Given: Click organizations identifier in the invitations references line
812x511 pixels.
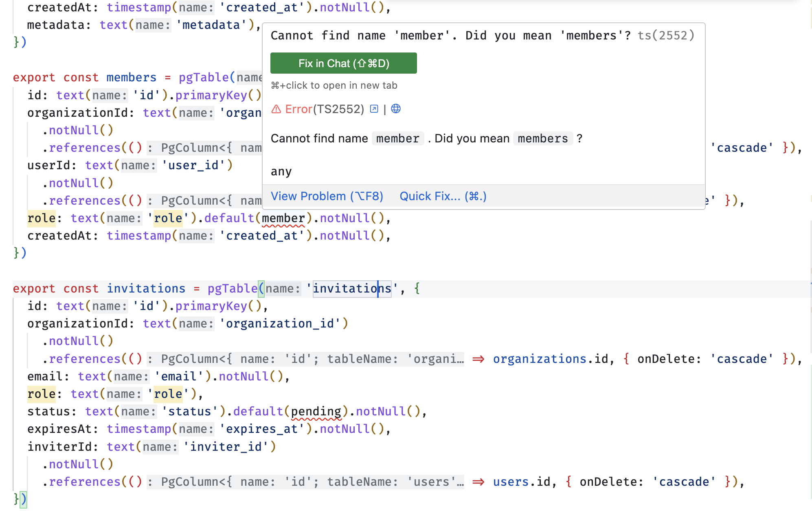Looking at the screenshot, I should pos(539,359).
